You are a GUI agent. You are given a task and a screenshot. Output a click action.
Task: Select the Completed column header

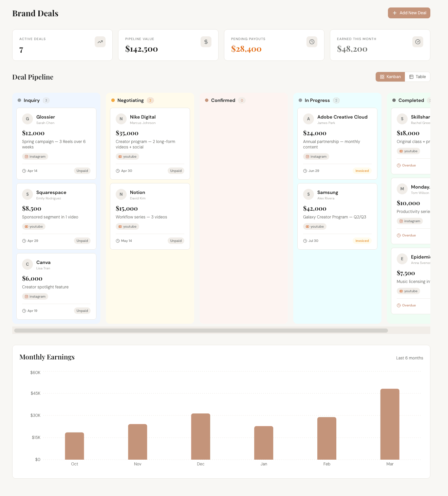411,100
